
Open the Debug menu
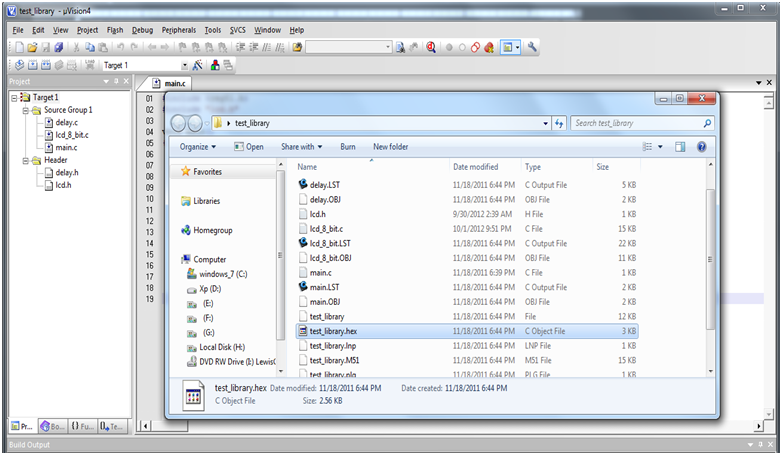(142, 30)
